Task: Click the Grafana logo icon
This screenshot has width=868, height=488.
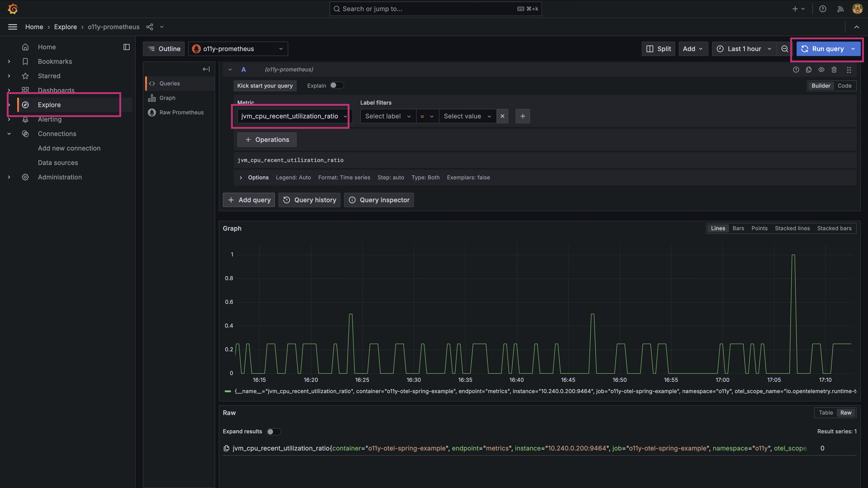Action: (x=13, y=9)
